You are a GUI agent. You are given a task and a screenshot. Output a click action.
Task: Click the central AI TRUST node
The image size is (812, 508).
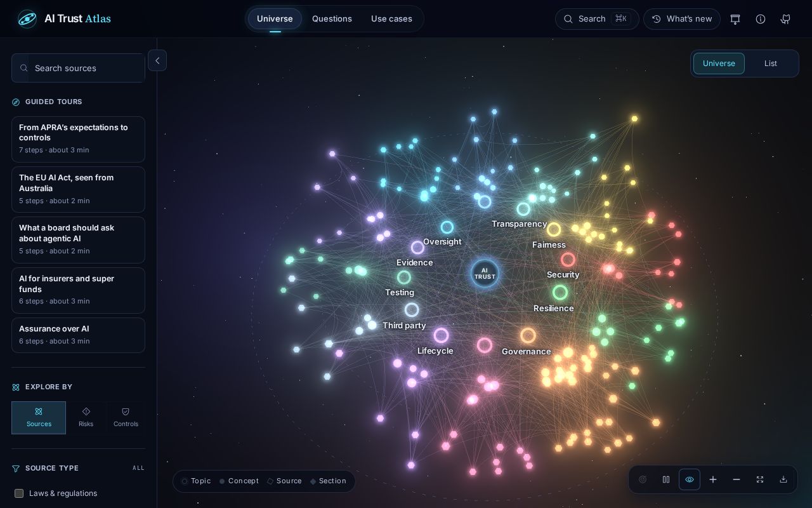coord(485,274)
